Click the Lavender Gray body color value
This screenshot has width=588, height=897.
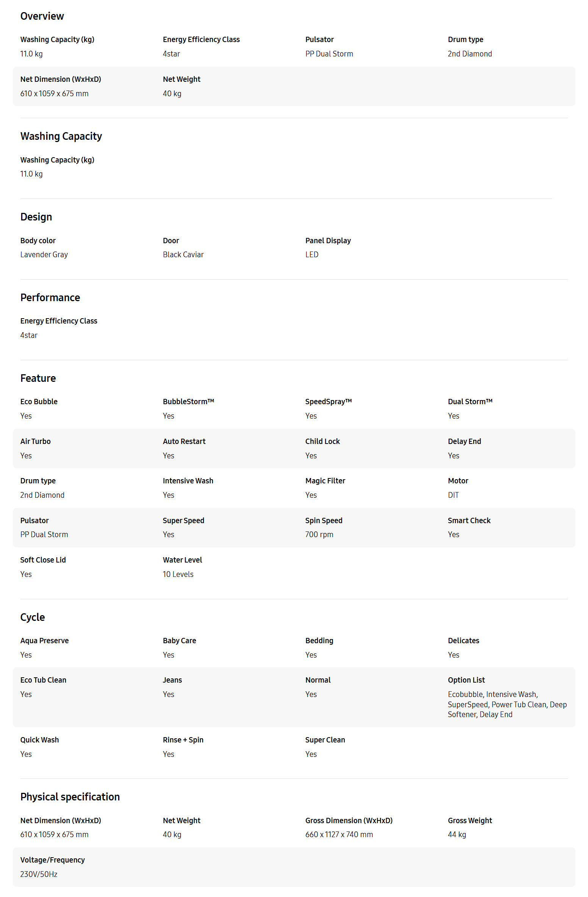44,255
